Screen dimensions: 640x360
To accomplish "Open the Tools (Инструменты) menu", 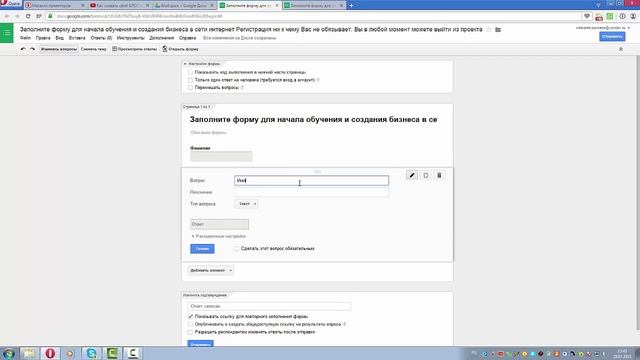I will click(131, 38).
